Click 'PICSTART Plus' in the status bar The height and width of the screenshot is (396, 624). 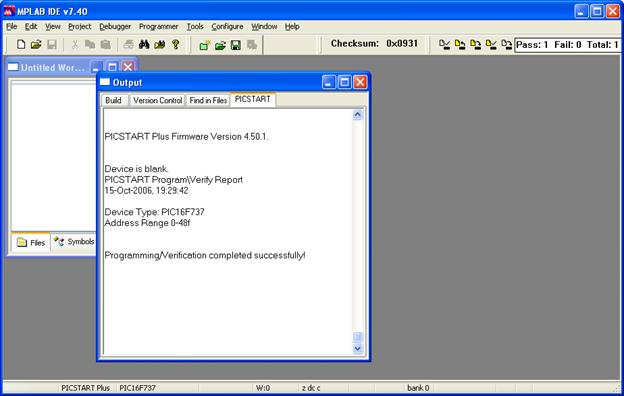85,388
